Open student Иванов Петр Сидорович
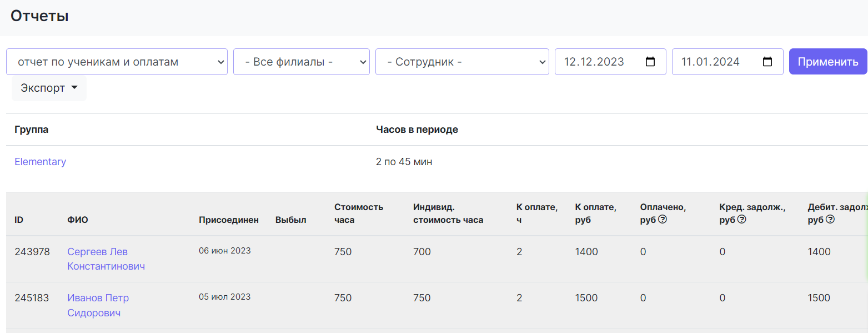 pos(98,306)
